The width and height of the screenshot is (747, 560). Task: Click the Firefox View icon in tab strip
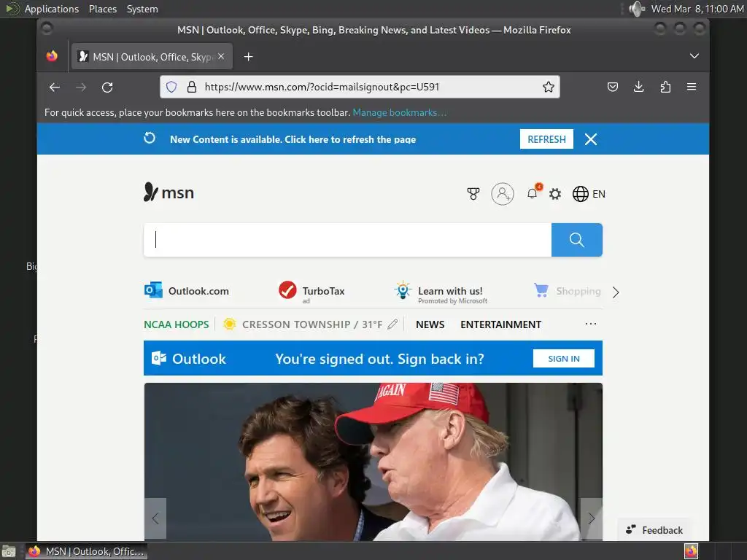pyautogui.click(x=52, y=56)
